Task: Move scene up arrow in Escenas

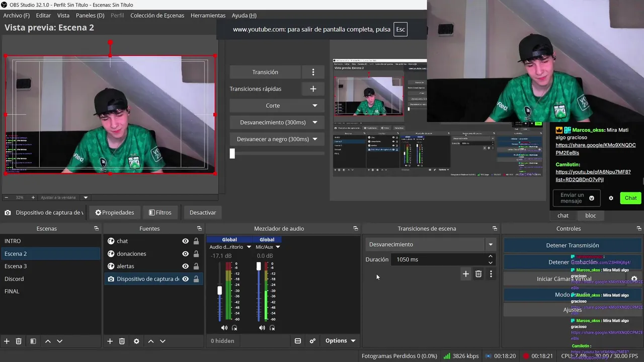Action: [48, 341]
